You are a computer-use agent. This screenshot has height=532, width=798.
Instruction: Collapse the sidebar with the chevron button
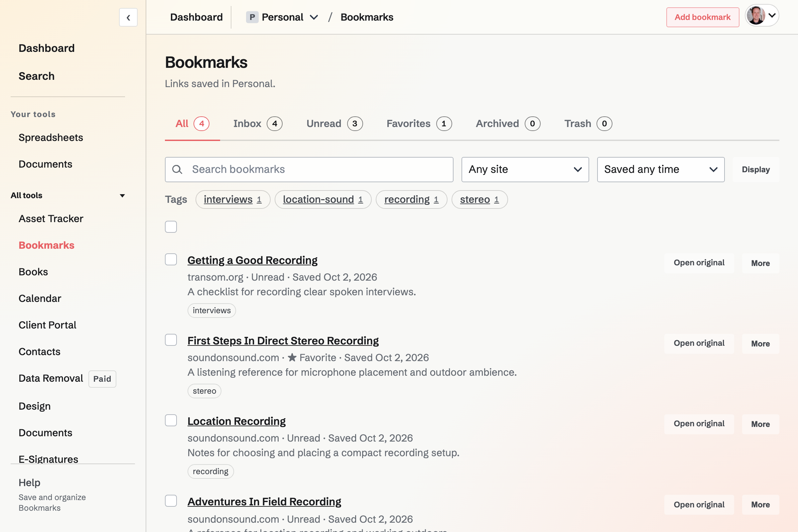point(128,17)
